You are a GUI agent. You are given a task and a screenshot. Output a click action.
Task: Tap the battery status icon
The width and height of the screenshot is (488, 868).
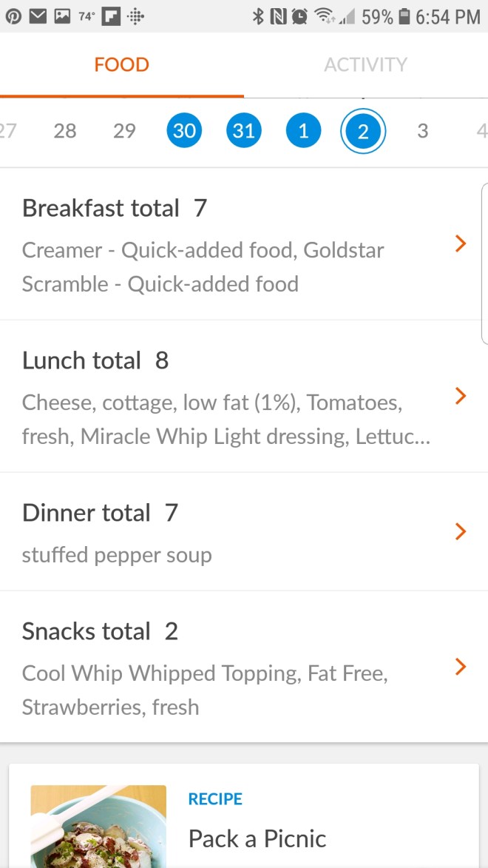point(404,16)
